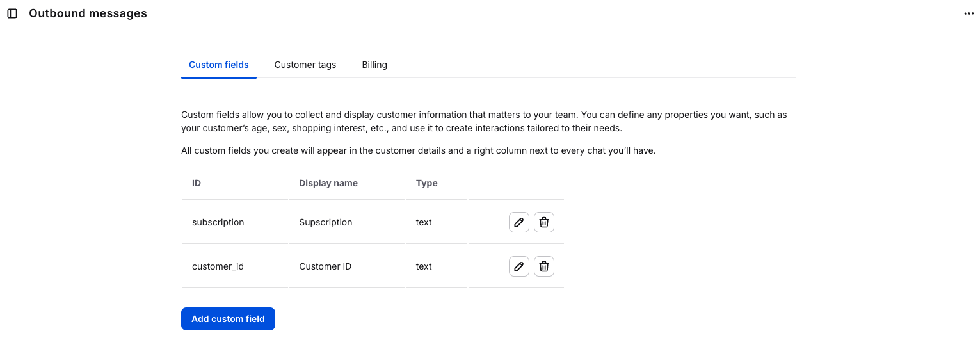Select the subscription ID cell
The image size is (980, 340).
218,222
